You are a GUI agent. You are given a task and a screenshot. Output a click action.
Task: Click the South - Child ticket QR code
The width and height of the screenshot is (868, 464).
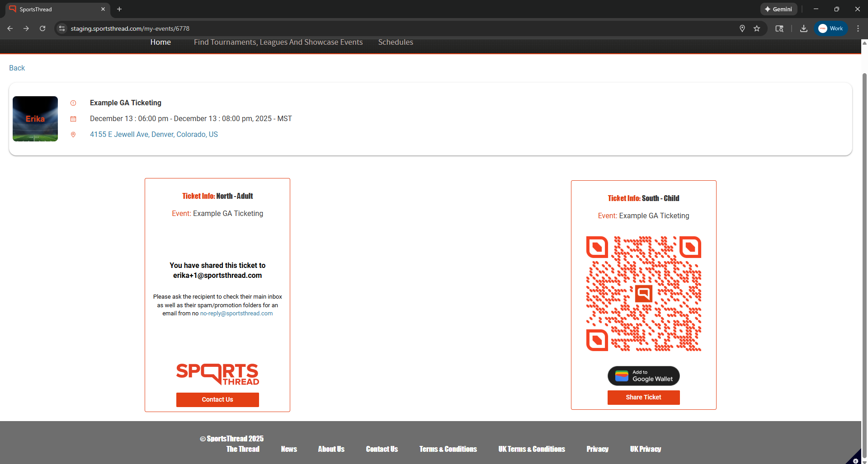click(644, 294)
